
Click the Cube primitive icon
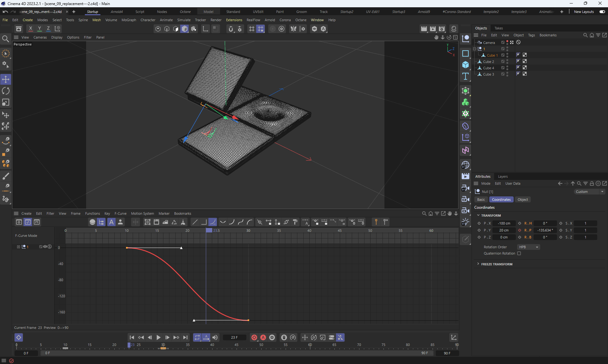[x=465, y=65]
